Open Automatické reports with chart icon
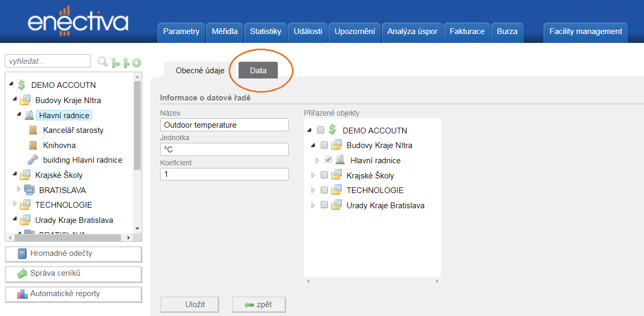 [x=73, y=294]
